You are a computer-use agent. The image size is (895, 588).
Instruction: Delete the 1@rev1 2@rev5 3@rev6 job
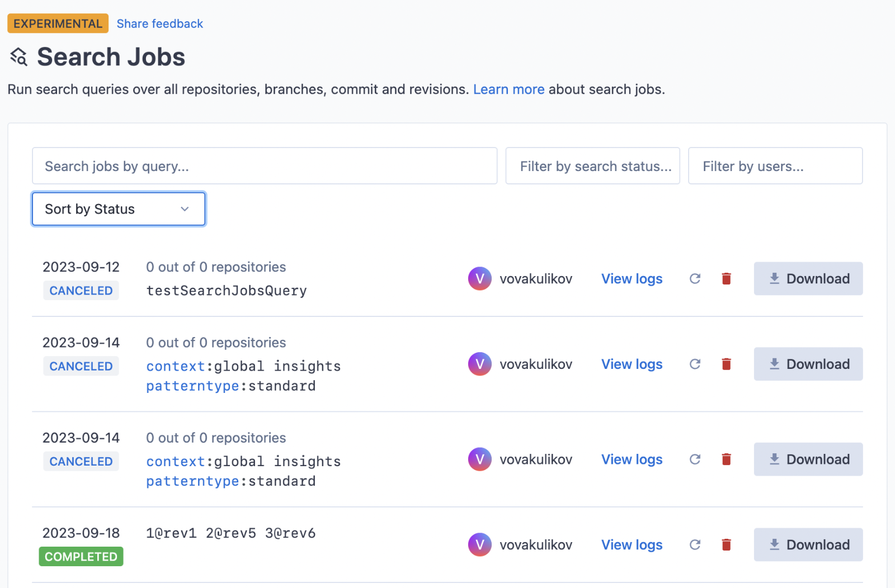pos(726,544)
